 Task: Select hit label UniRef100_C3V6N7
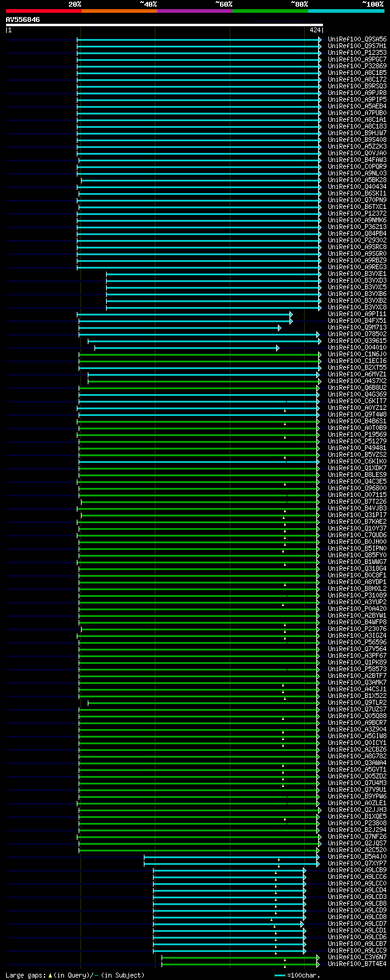pyautogui.click(x=357, y=957)
